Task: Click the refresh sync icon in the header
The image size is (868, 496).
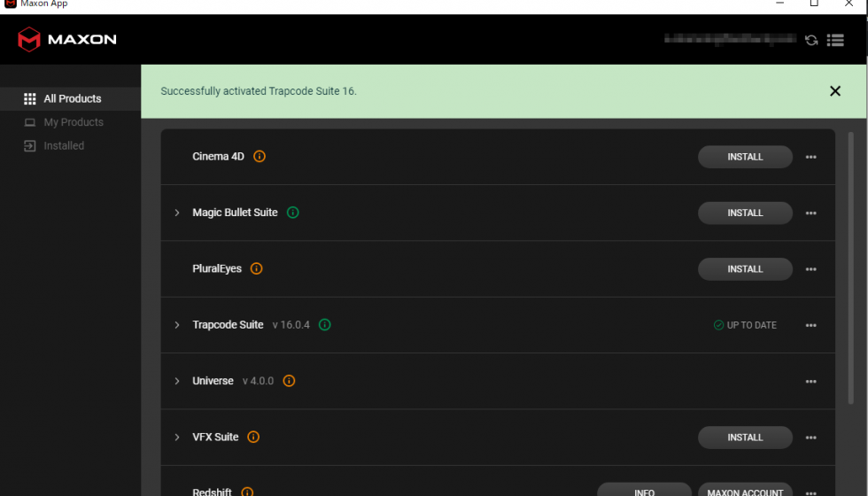Action: [811, 40]
